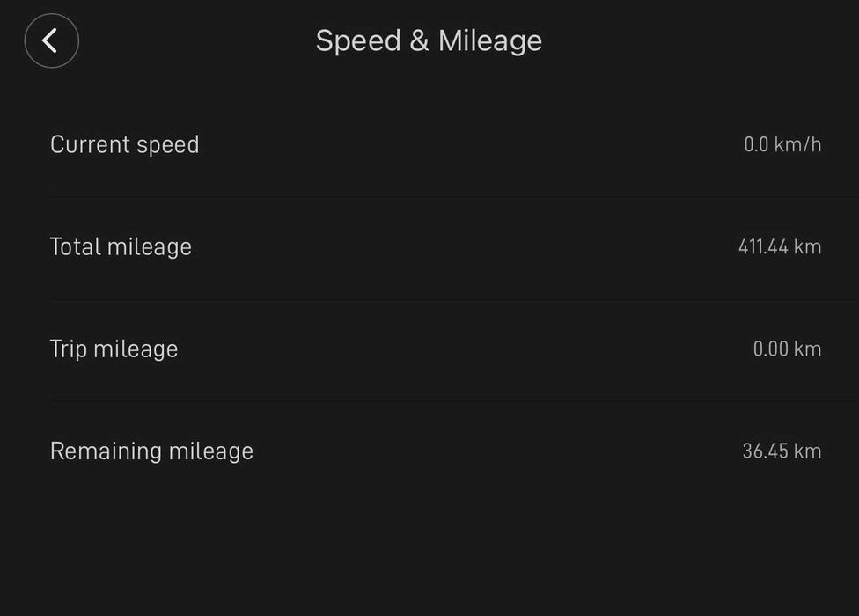This screenshot has height=616, width=859.
Task: Click the 411.44 km total value
Action: point(780,246)
